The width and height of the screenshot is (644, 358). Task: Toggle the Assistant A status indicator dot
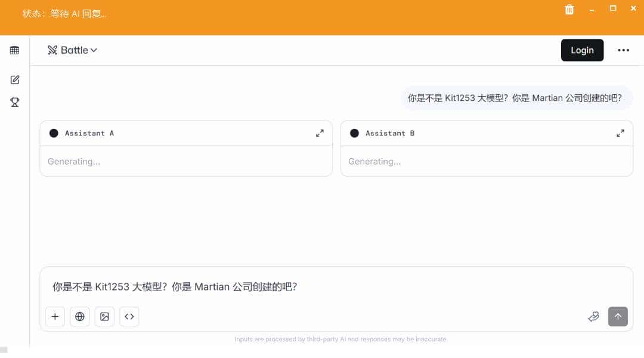tap(54, 132)
